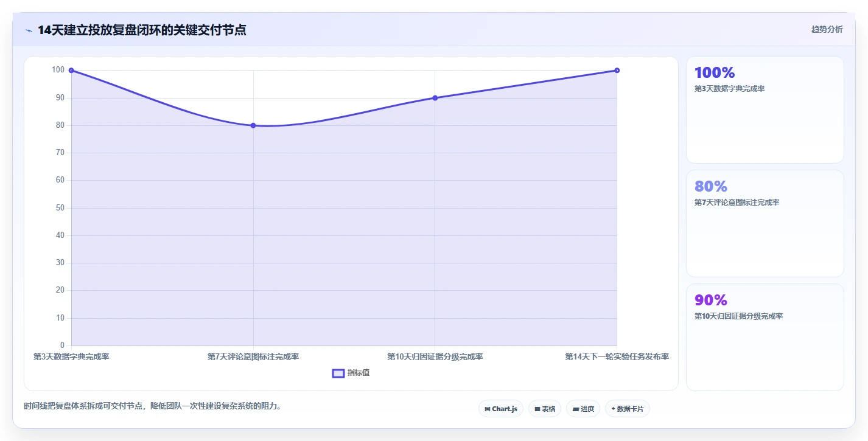The height and width of the screenshot is (441, 868).
Task: Click the card label 第7天评论意图标注完成率
Action: click(x=737, y=203)
